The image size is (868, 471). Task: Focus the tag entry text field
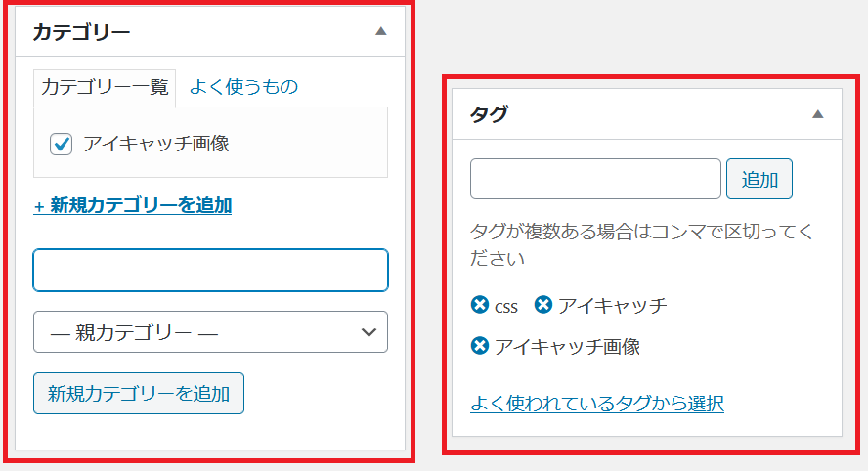pos(595,179)
